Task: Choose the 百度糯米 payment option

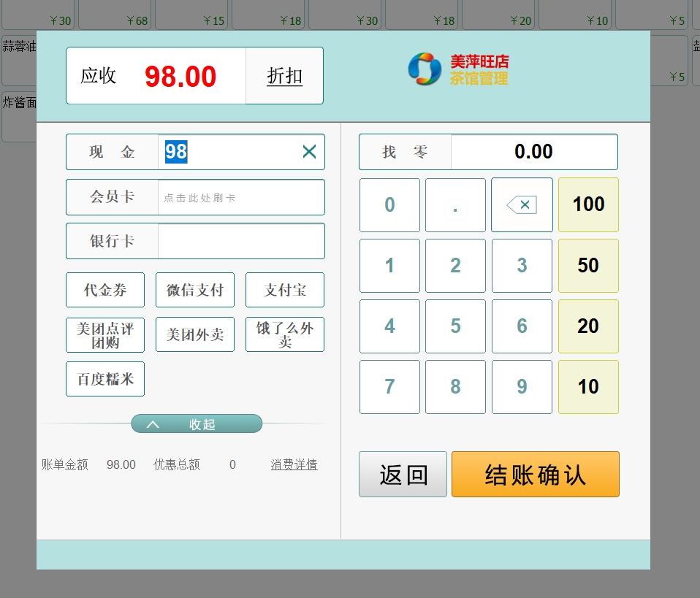Action: (105, 380)
